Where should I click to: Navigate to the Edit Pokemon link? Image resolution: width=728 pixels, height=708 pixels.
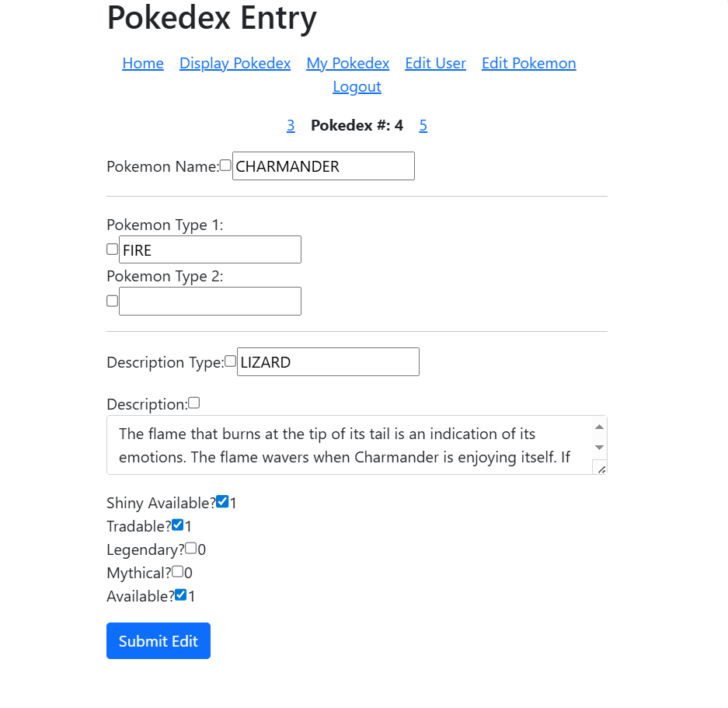pos(528,64)
